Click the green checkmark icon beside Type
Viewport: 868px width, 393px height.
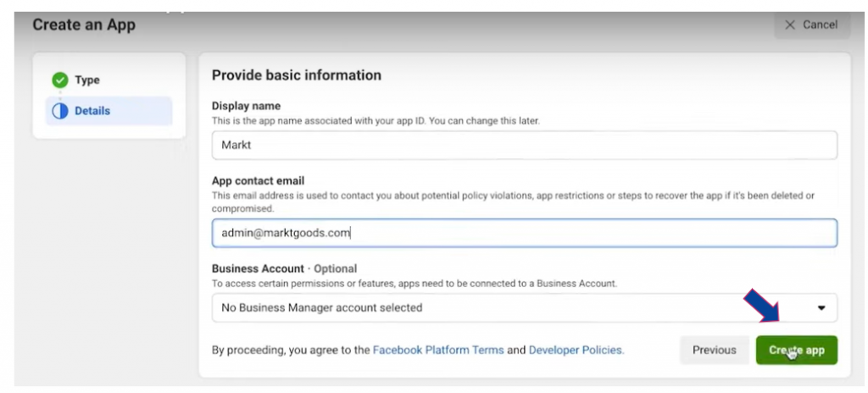pyautogui.click(x=59, y=80)
